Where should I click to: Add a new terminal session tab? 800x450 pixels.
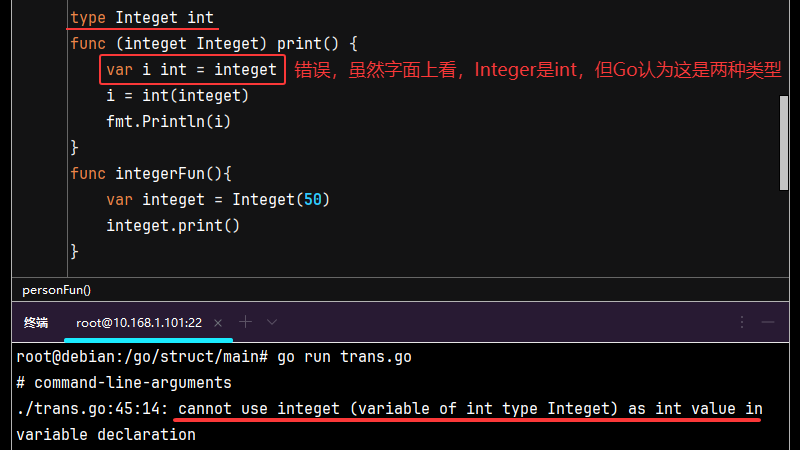coord(245,322)
